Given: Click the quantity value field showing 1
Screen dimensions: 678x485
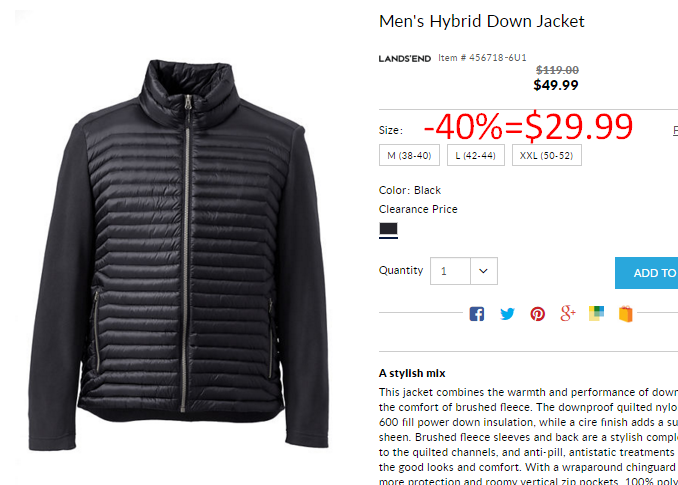Looking at the screenshot, I should coord(450,271).
